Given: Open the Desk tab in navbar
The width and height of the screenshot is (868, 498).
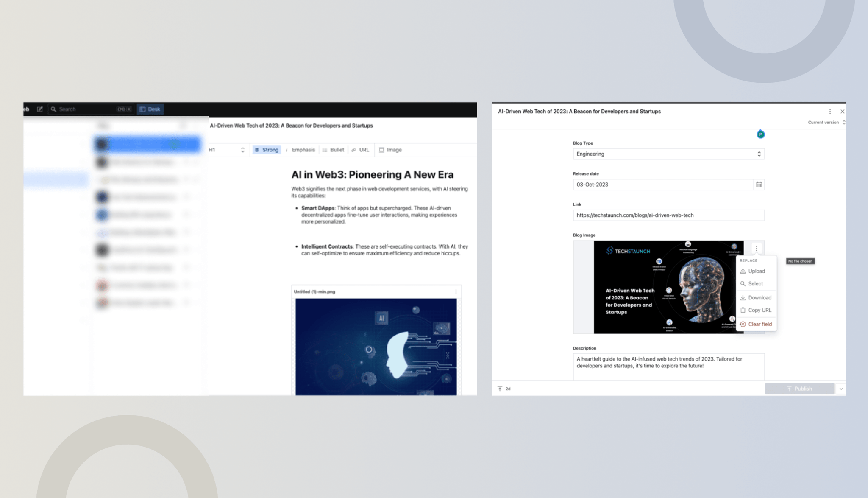Looking at the screenshot, I should pos(150,109).
